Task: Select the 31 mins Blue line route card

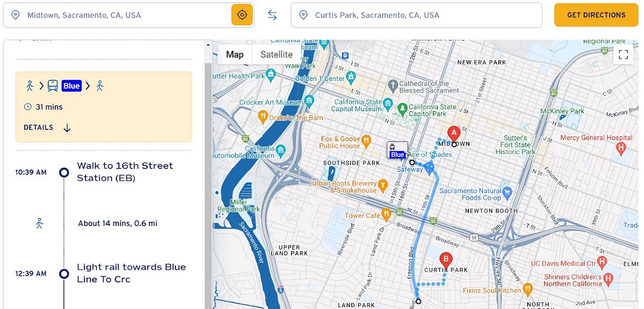Action: click(103, 106)
